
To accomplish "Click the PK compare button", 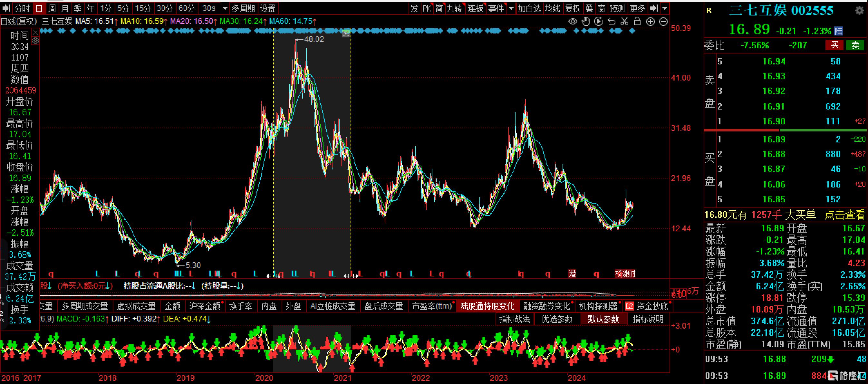I will (x=427, y=8).
